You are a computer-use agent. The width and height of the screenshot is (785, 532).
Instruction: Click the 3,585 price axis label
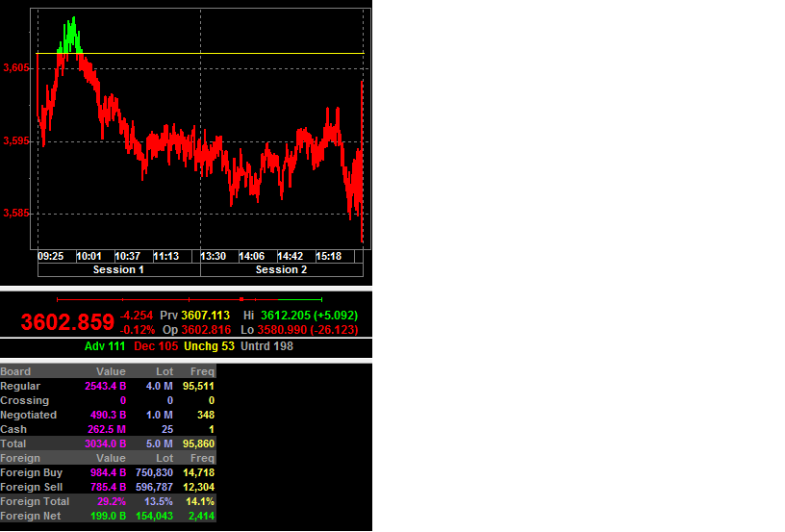(x=16, y=214)
